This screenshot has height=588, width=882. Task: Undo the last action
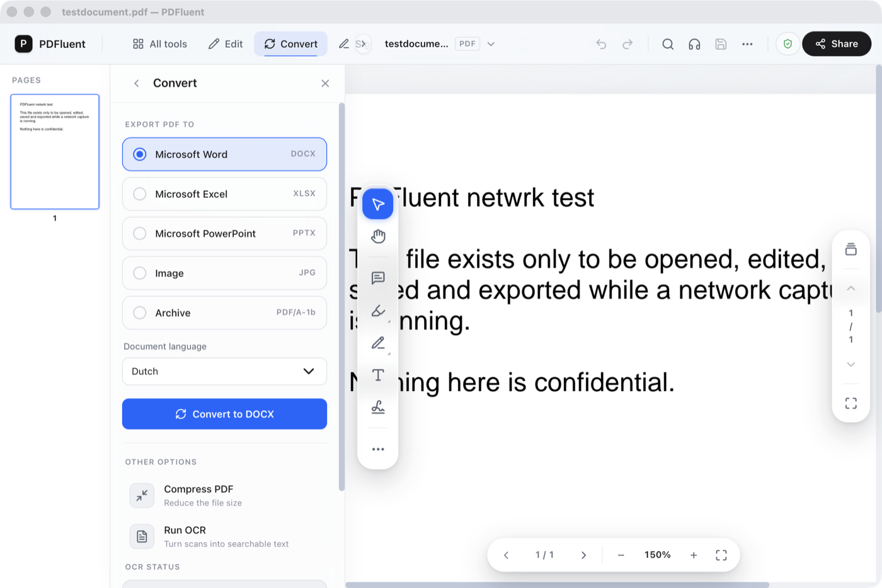pos(601,44)
